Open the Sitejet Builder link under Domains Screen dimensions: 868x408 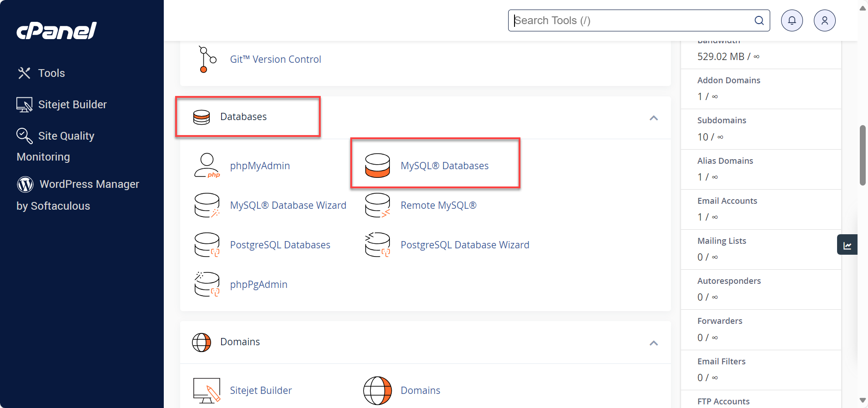coord(261,390)
